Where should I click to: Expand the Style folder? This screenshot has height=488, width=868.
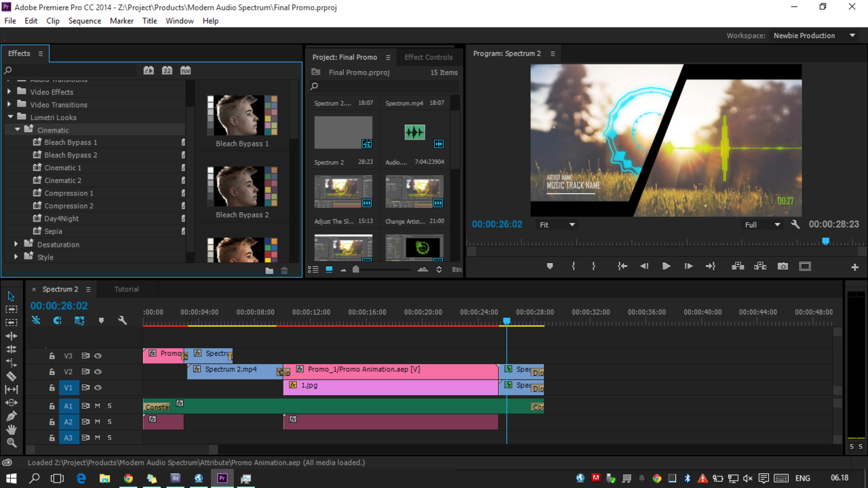pyautogui.click(x=16, y=257)
